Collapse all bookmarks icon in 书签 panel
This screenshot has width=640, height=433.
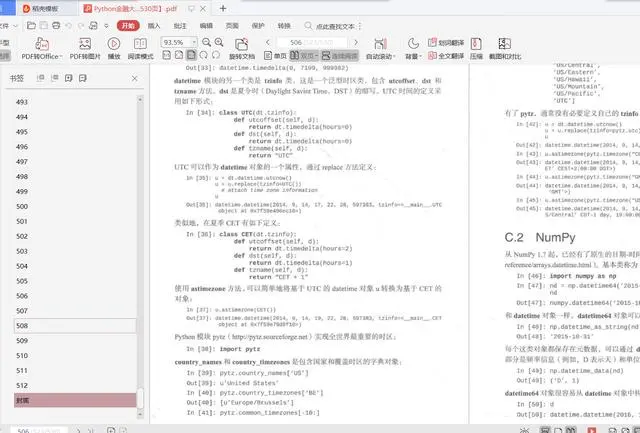point(54,78)
